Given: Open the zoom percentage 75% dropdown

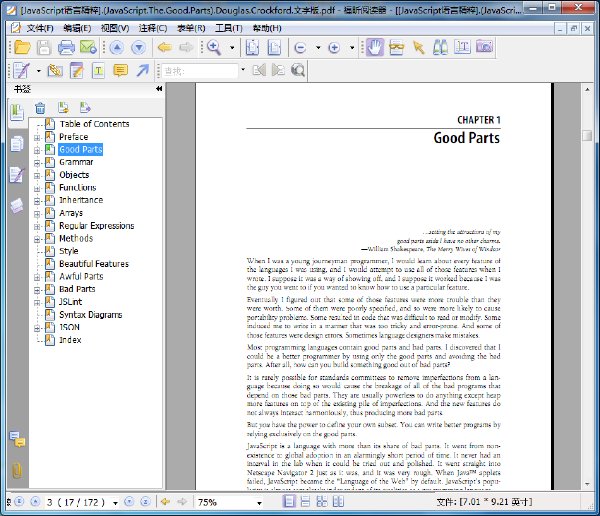Looking at the screenshot, I should (x=259, y=503).
